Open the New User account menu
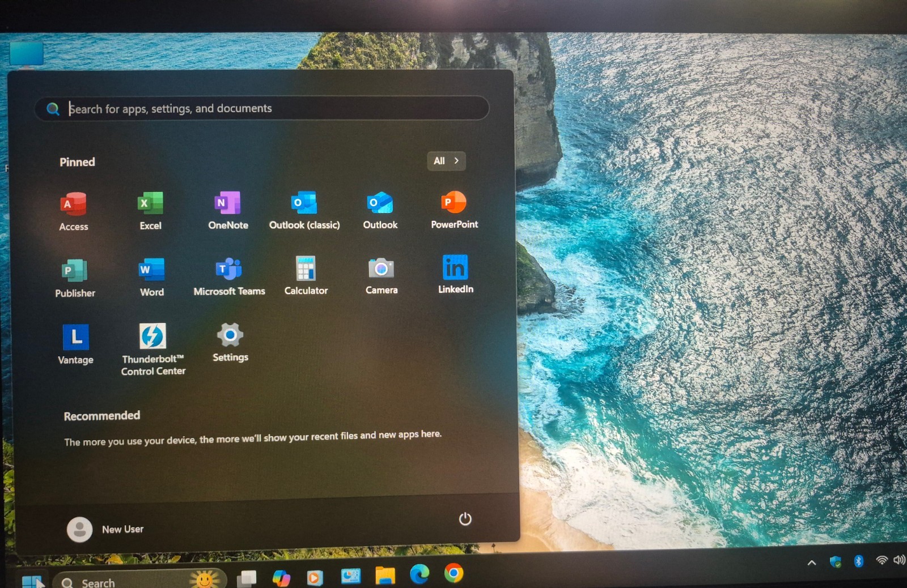Viewport: 907px width, 588px height. [x=105, y=529]
